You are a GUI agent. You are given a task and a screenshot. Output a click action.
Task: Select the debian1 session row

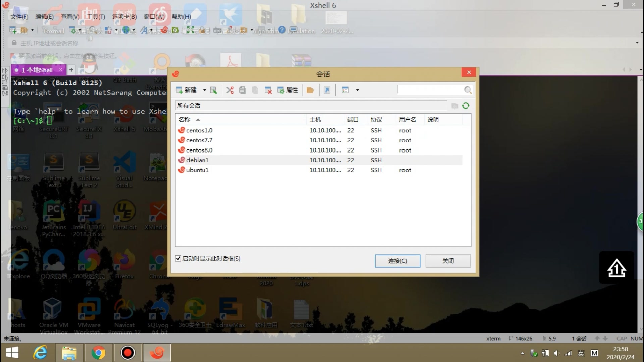319,160
